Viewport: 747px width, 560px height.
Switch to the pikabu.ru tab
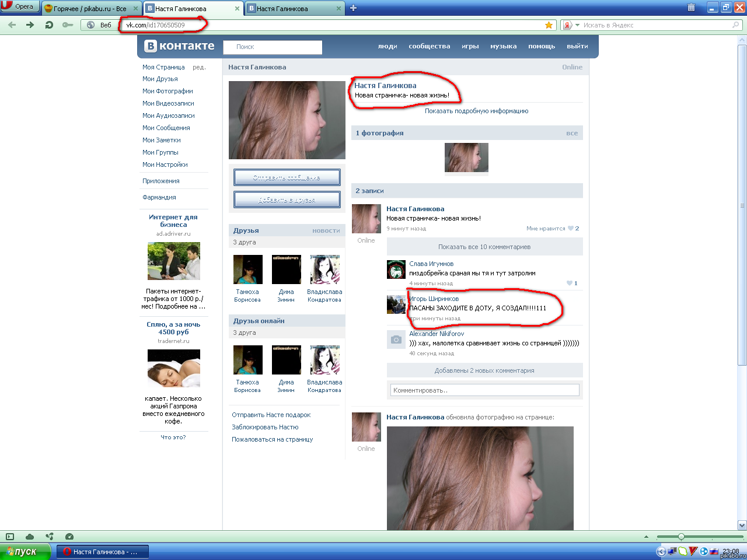92,8
